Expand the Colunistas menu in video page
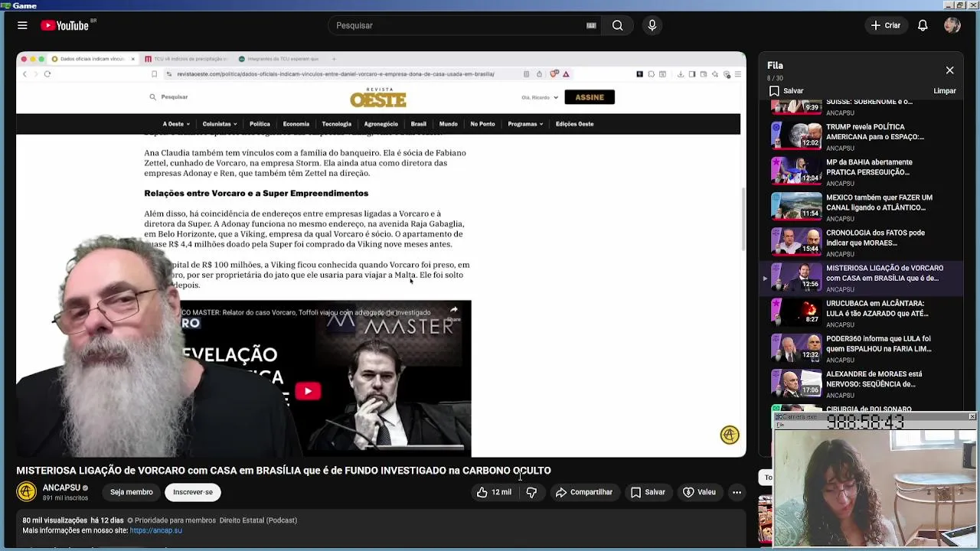 (220, 124)
